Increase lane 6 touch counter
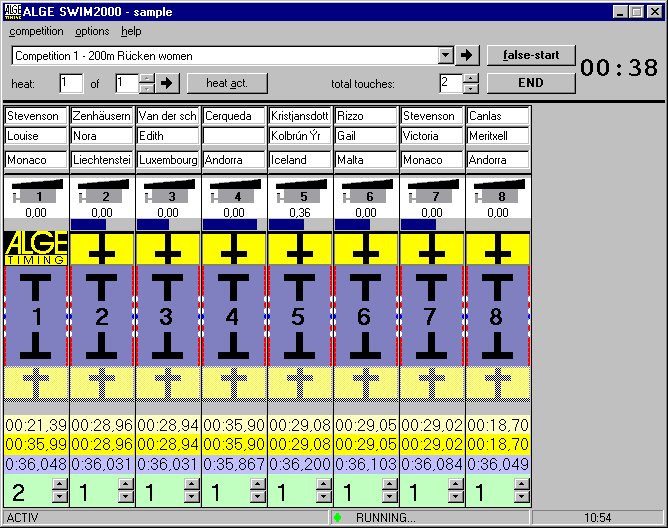Screen dimensions: 668x528 tap(390, 484)
